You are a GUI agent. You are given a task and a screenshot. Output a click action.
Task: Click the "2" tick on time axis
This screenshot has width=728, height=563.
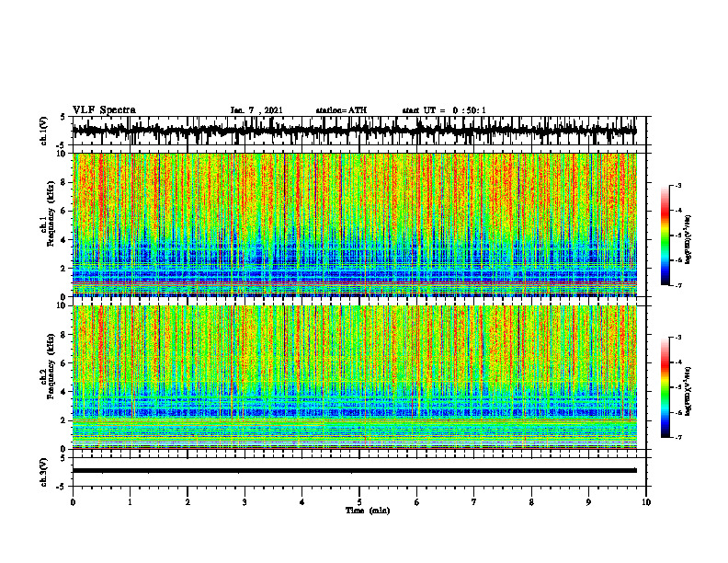tap(188, 502)
